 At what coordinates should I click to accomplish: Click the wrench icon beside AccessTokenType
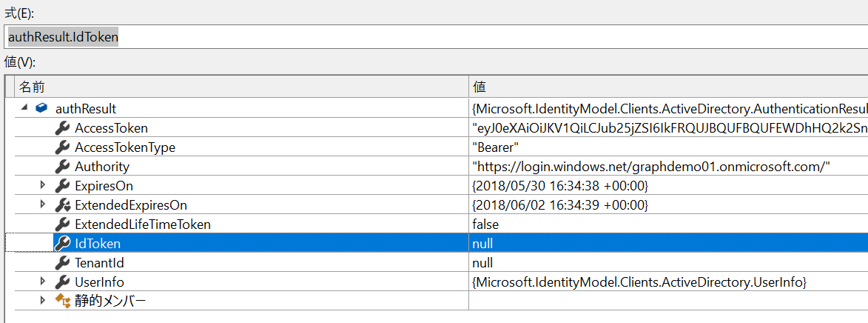tap(62, 147)
